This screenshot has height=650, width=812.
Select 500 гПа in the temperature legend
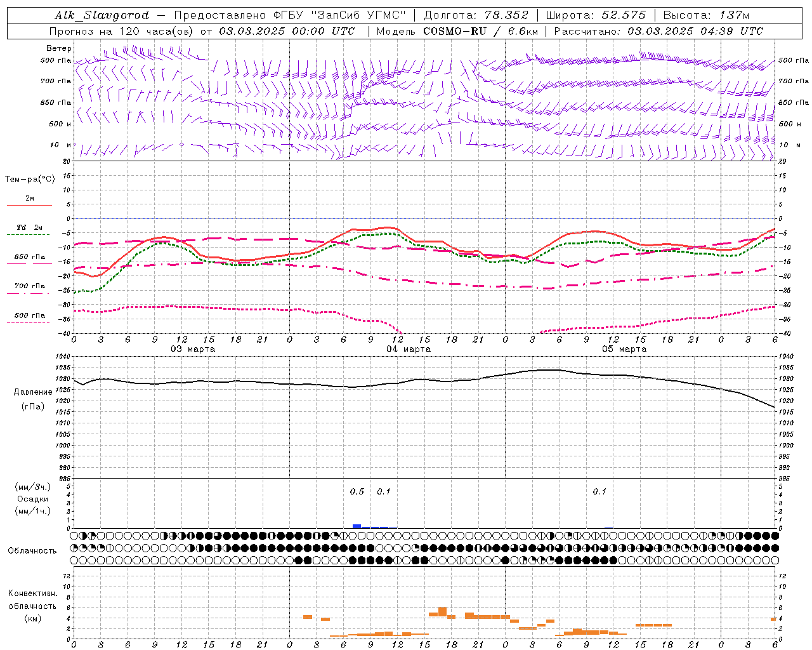tap(30, 315)
